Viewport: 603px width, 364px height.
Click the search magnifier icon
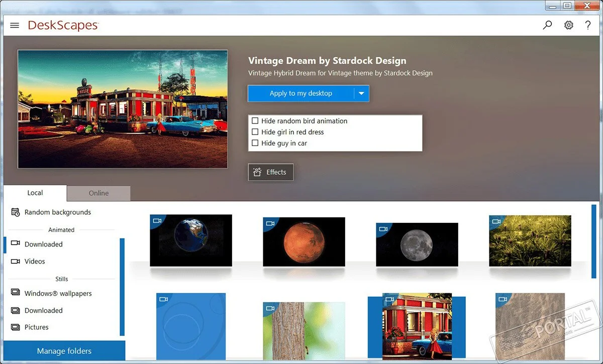coord(548,25)
